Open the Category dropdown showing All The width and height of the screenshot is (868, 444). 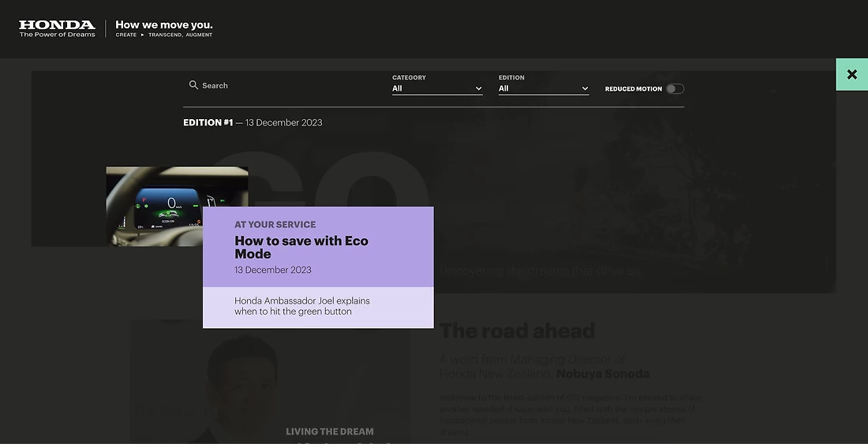(436, 88)
